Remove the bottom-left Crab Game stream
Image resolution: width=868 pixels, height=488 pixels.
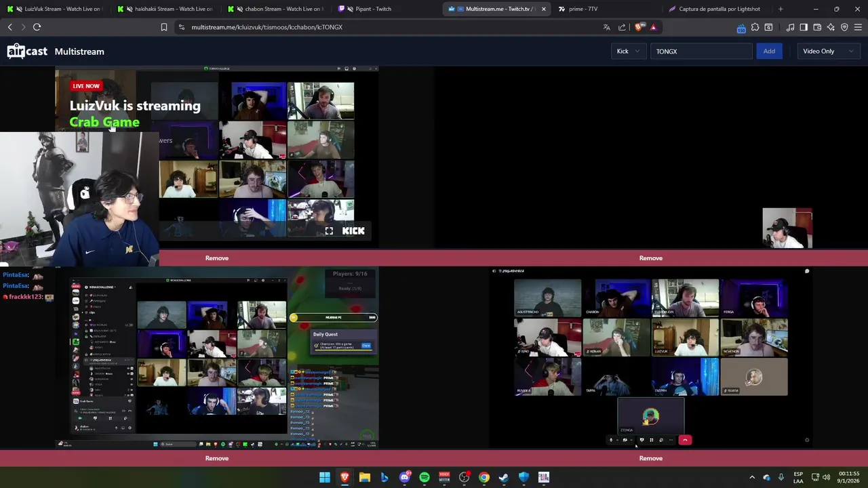click(217, 458)
